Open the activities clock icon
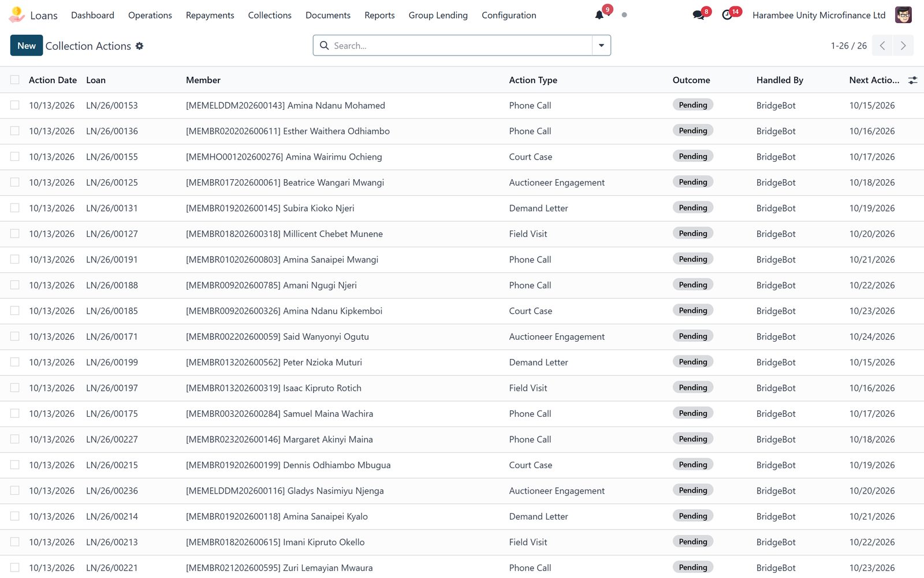The image size is (924, 578). tap(727, 15)
